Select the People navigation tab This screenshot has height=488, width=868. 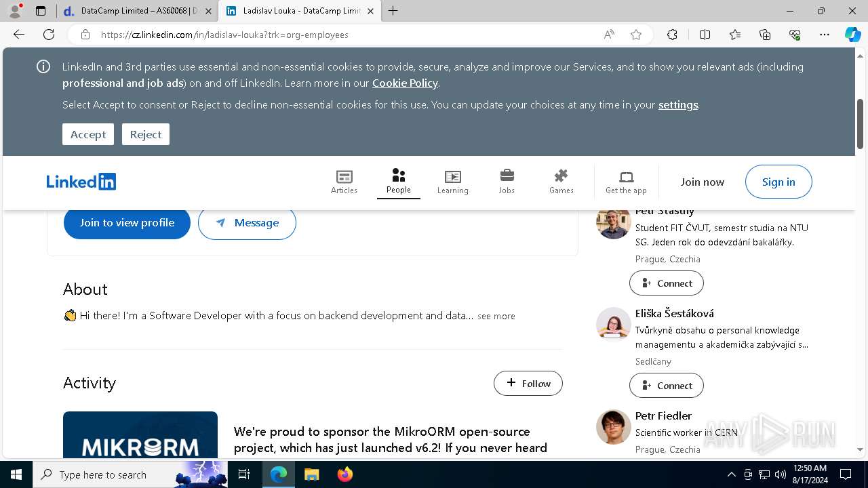(x=399, y=182)
